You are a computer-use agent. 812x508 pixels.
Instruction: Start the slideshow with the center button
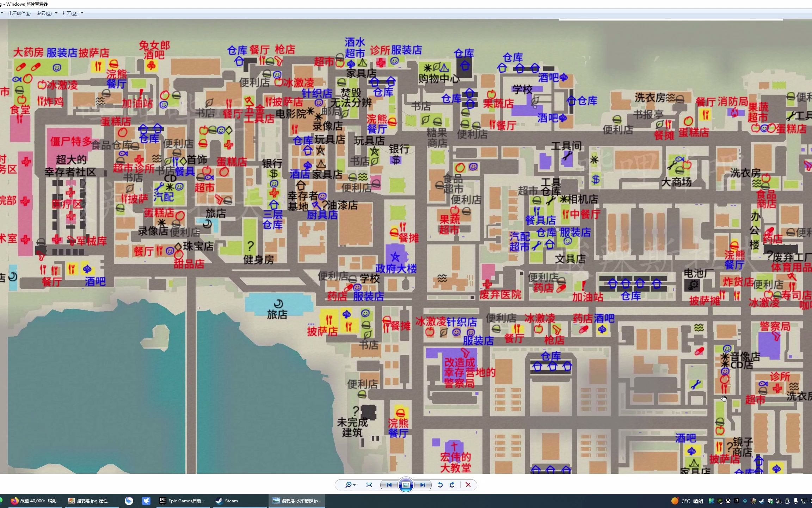pyautogui.click(x=406, y=485)
